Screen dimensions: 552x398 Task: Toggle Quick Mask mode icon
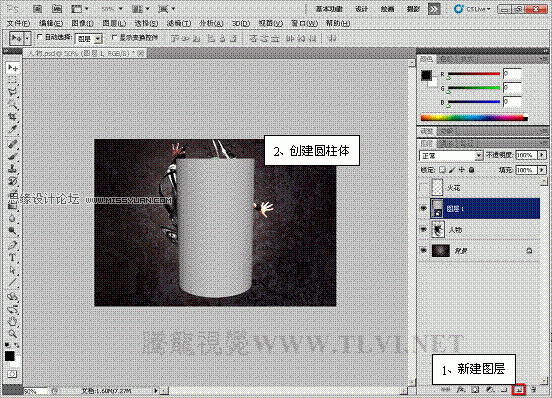point(12,374)
